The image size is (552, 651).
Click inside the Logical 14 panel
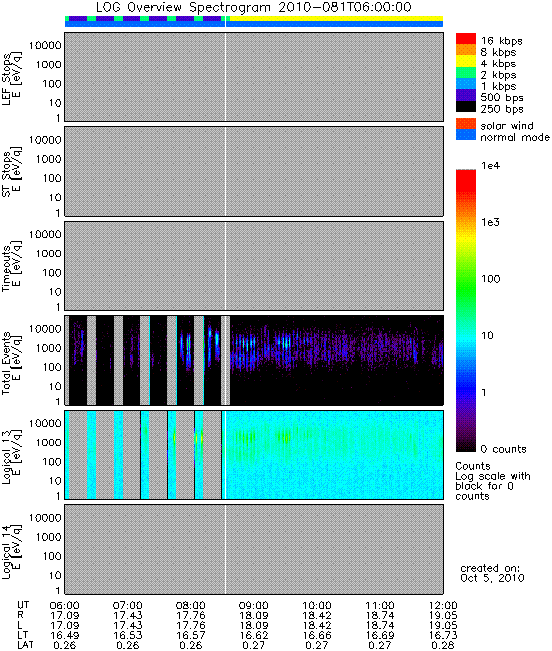254,549
